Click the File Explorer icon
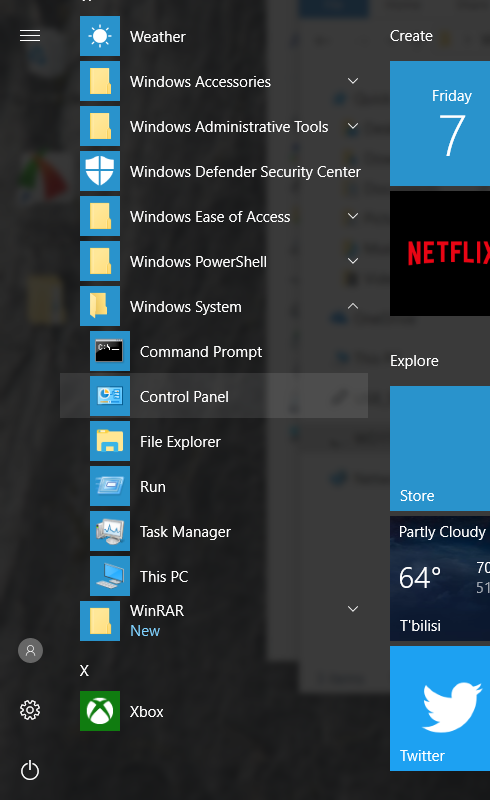 pyautogui.click(x=110, y=441)
